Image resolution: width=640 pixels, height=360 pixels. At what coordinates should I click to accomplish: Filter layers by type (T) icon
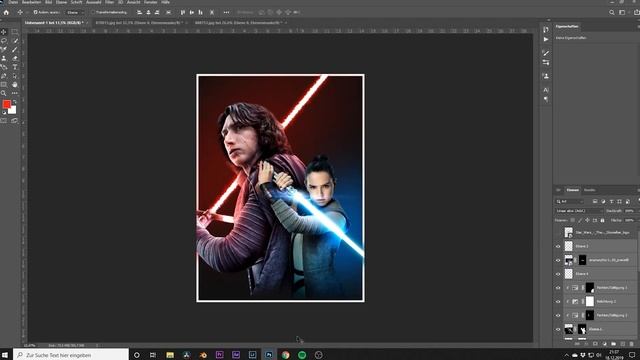tap(611, 202)
